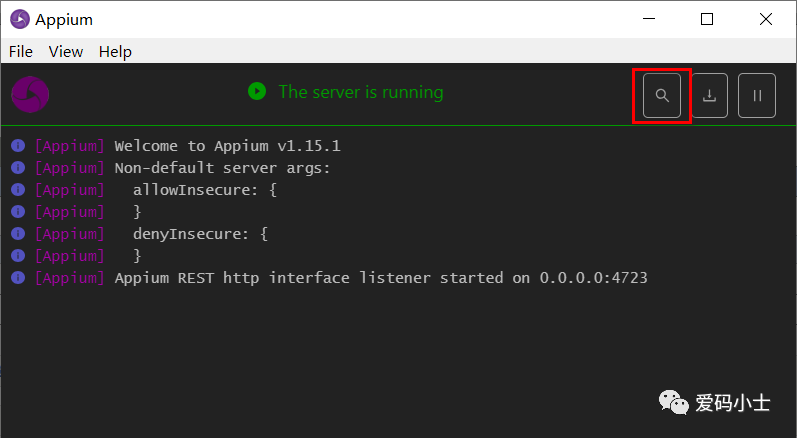This screenshot has width=797, height=438.
Task: Click the info icon beside the Welcome log line
Action: click(x=18, y=146)
